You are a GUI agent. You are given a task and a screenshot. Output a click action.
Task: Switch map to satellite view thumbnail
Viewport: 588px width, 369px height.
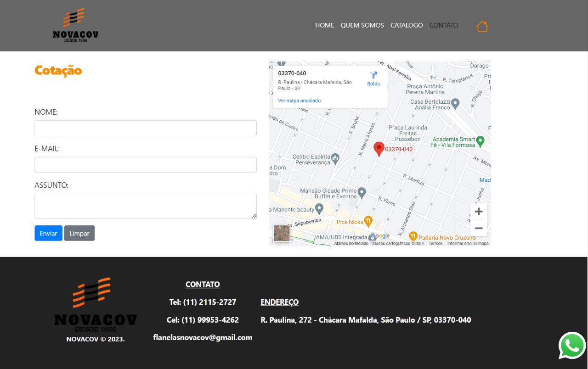282,233
